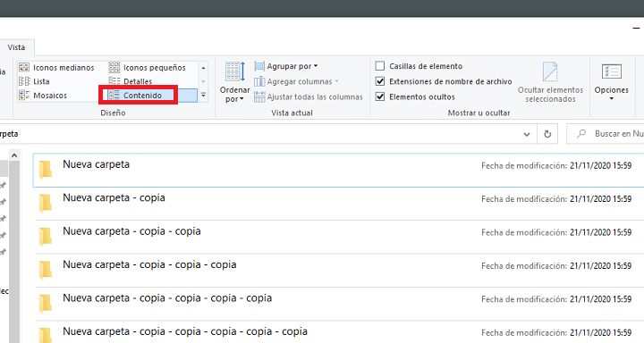Viewport: 644px width, 343px height.
Task: Refresh the current folder
Action: coord(547,134)
